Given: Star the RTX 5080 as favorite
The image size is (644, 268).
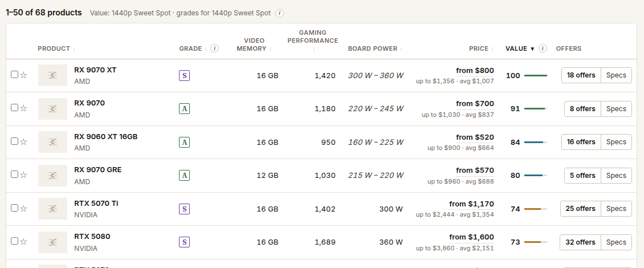Looking at the screenshot, I should coord(23,241).
